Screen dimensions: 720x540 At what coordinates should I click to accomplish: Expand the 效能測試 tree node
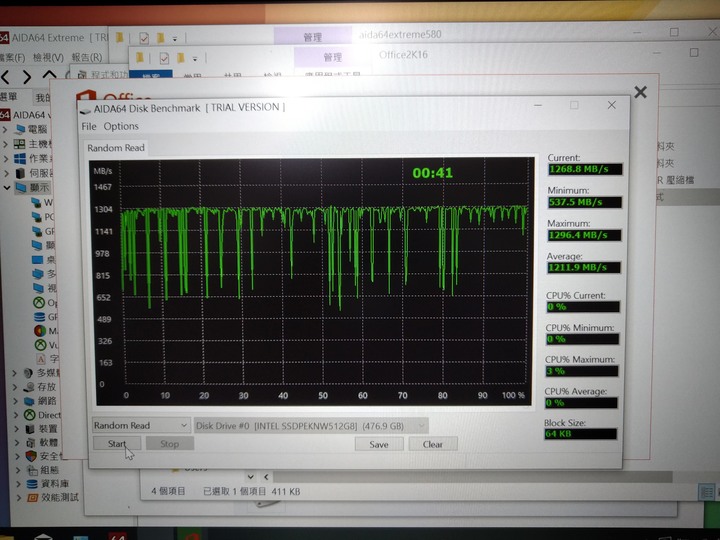(19, 498)
